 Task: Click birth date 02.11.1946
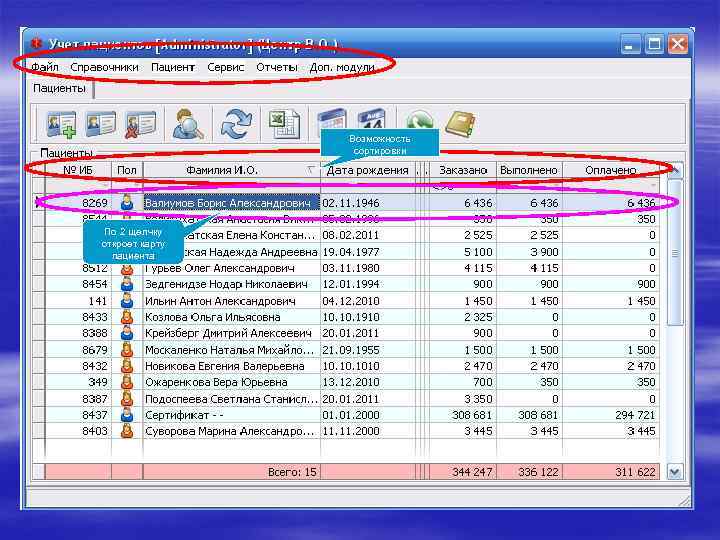coord(351,202)
